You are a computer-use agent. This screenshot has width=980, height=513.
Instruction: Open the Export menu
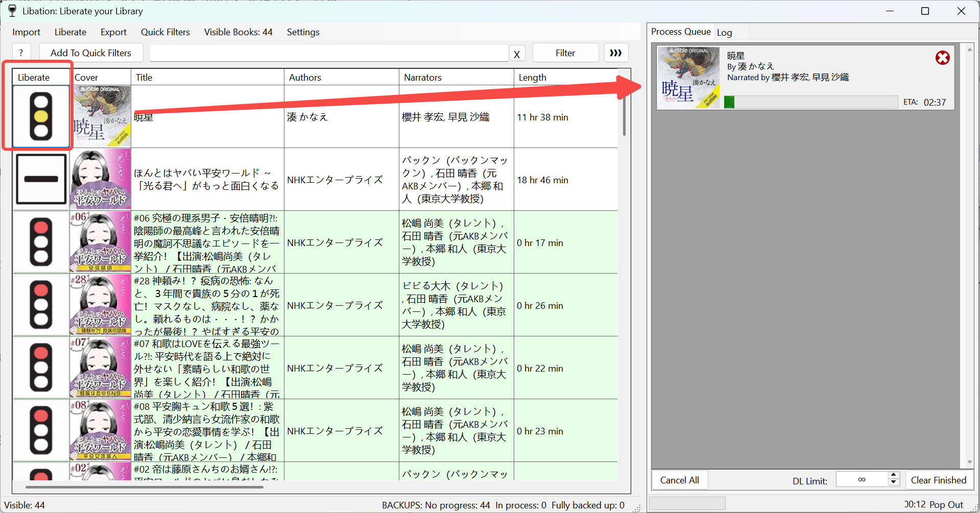point(113,32)
